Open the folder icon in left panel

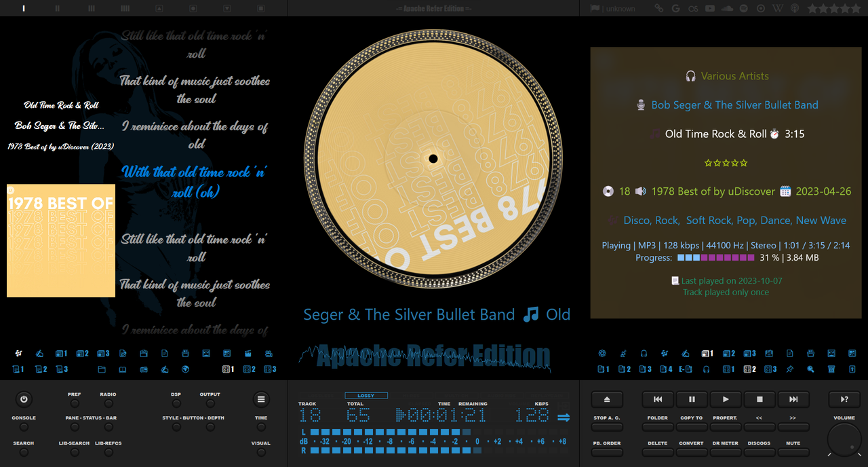[102, 369]
